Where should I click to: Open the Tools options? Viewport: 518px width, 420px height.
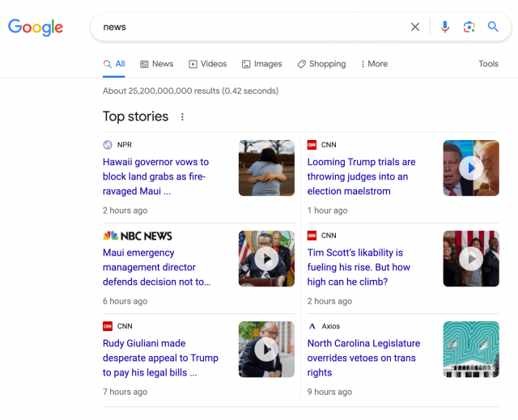[x=488, y=64]
